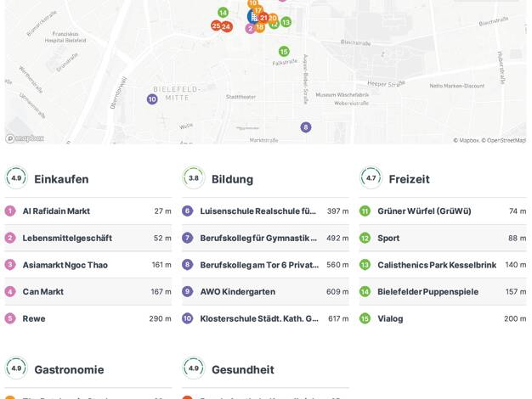Select Grüner Würfel (GrüWü) entry

424,211
